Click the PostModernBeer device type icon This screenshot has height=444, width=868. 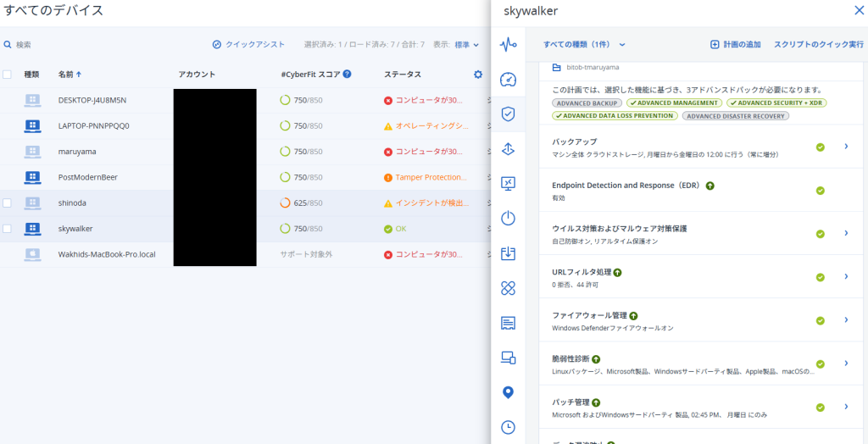(x=33, y=177)
